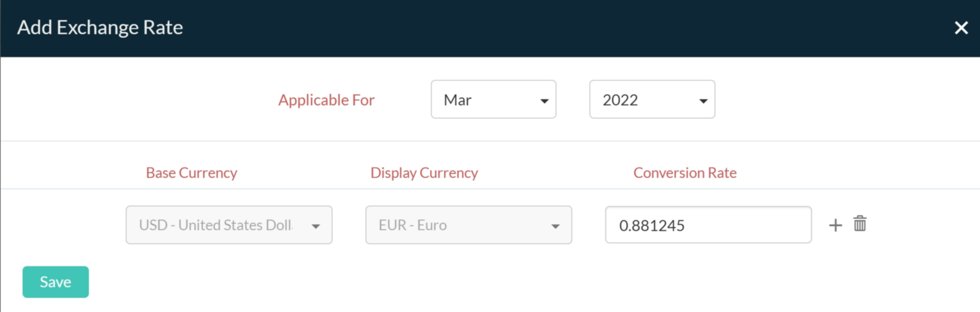Screen dimensions: 980x312
Task: Open the 2022 year dropdown
Action: pos(652,99)
